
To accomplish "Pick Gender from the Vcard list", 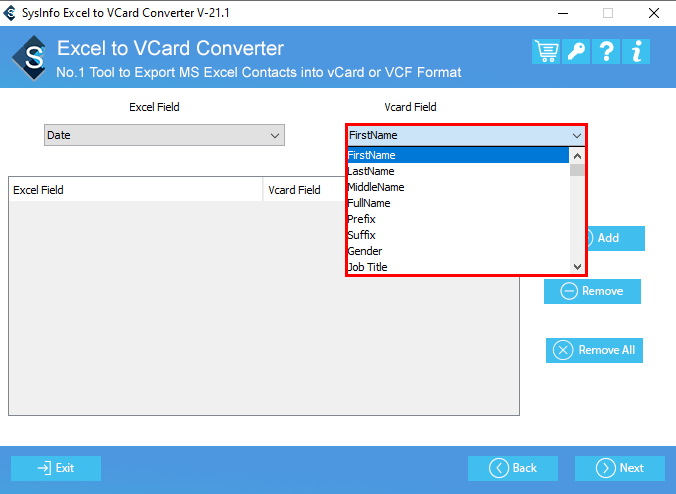I will coord(458,251).
